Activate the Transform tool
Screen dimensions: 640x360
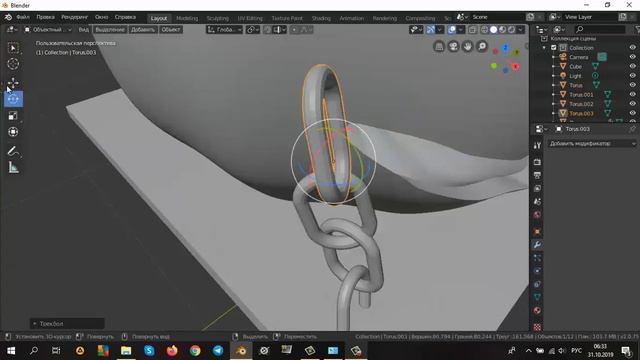coord(13,132)
